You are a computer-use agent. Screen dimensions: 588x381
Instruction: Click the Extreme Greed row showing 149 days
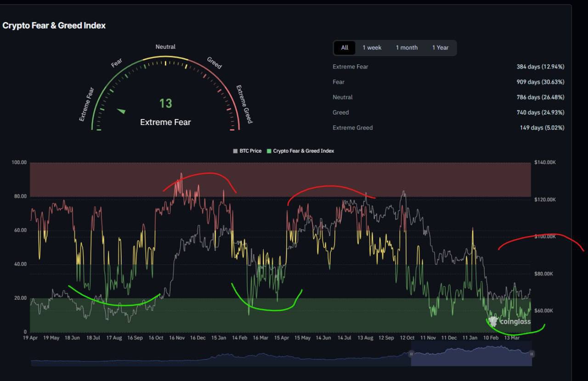tap(448, 127)
